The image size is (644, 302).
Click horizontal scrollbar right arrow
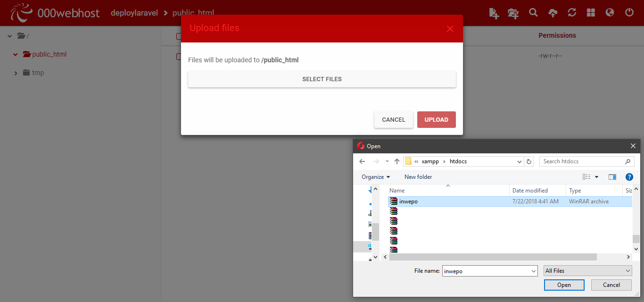click(x=628, y=257)
